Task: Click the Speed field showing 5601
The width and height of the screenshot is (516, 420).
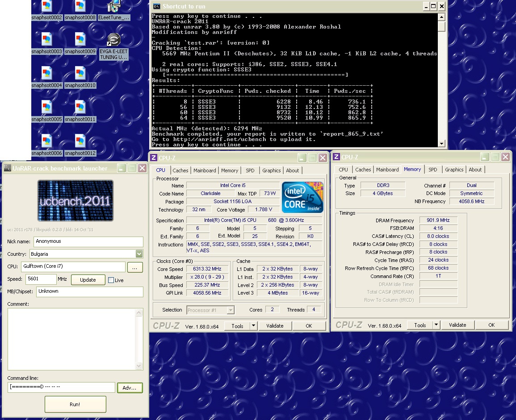Action: tap(41, 279)
